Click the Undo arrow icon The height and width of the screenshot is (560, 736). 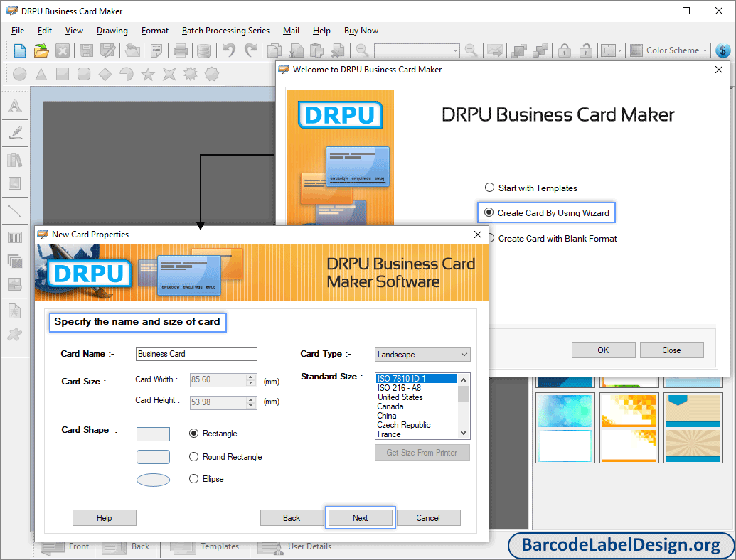coord(229,50)
